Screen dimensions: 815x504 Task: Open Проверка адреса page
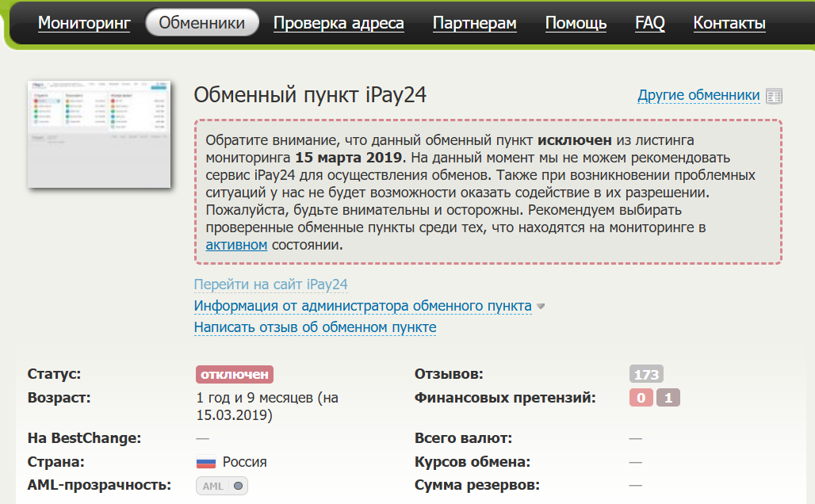339,23
